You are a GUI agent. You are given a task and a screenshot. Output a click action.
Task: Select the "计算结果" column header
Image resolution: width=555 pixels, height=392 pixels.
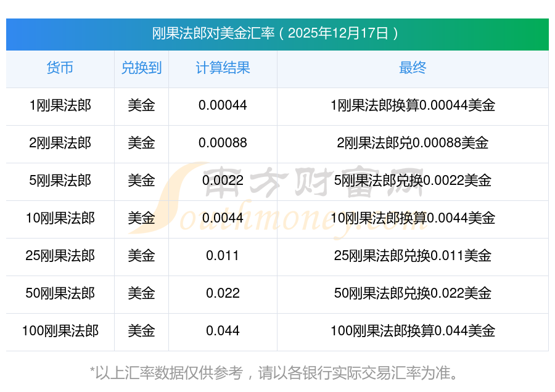tap(223, 68)
